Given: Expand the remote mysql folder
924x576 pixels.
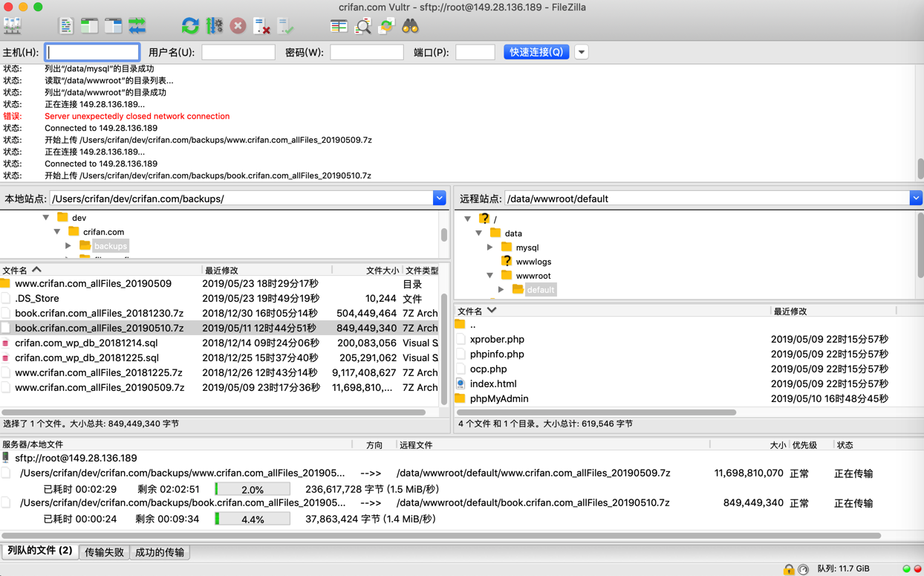Looking at the screenshot, I should pos(490,247).
